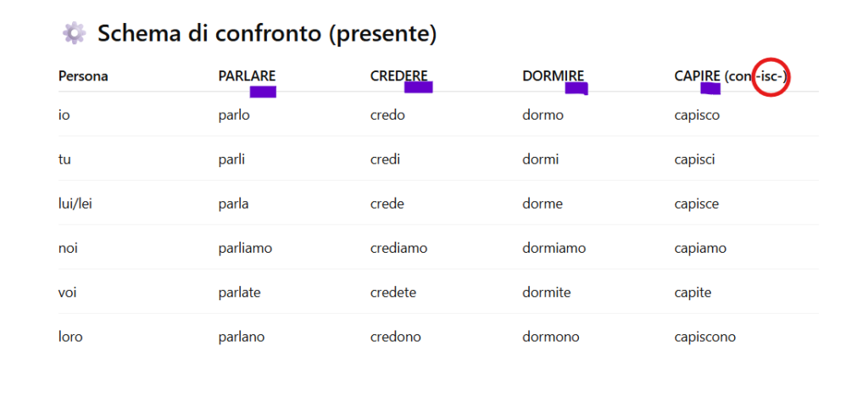Image resolution: width=868 pixels, height=408 pixels.
Task: Click the purple highlight under CAPIRE
Action: pos(710,88)
